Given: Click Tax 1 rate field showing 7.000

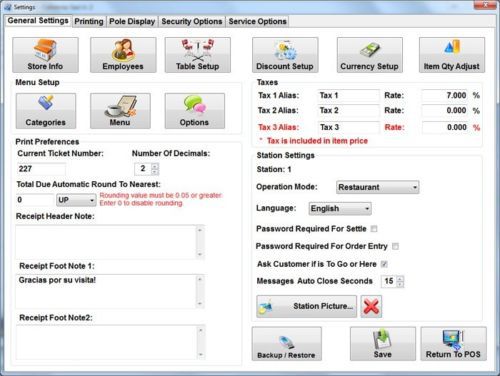Looking at the screenshot, I should coord(445,95).
